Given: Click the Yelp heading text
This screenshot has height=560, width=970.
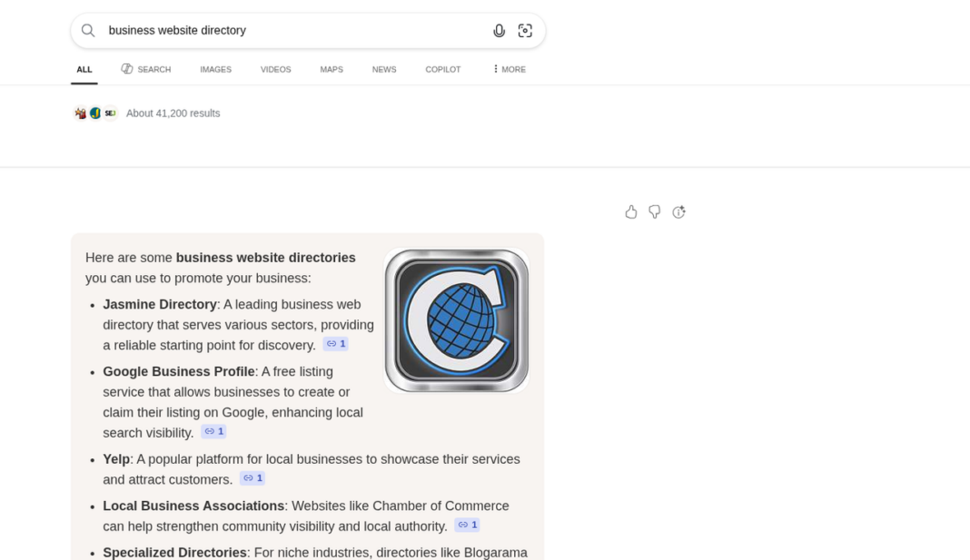Looking at the screenshot, I should pyautogui.click(x=116, y=459).
